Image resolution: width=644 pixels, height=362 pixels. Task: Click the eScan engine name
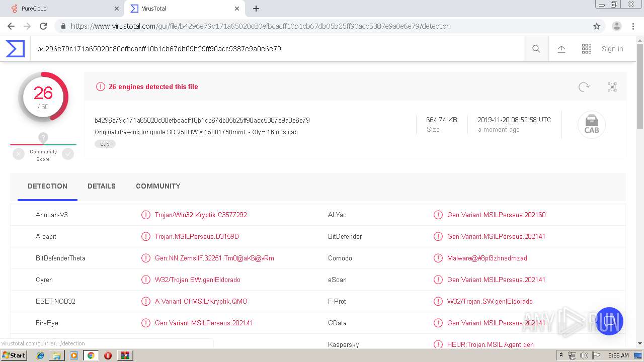(x=337, y=280)
